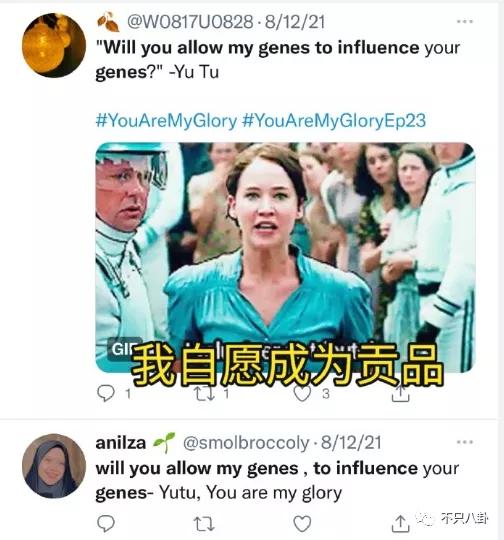
Task: Click the anilza display name
Action: click(121, 443)
